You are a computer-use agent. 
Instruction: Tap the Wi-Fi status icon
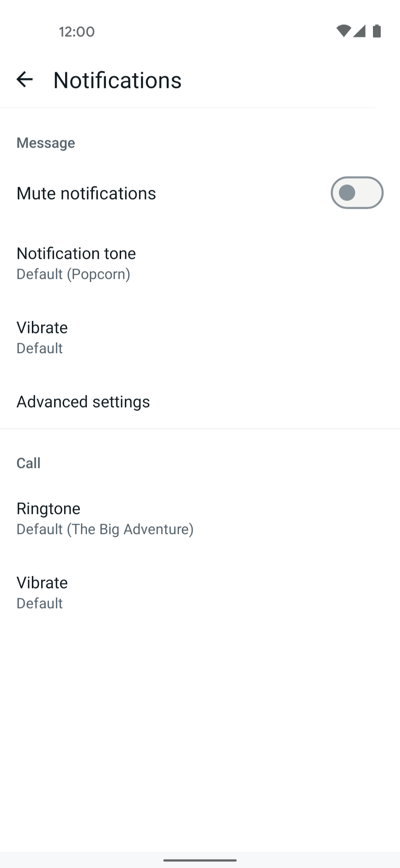(343, 31)
